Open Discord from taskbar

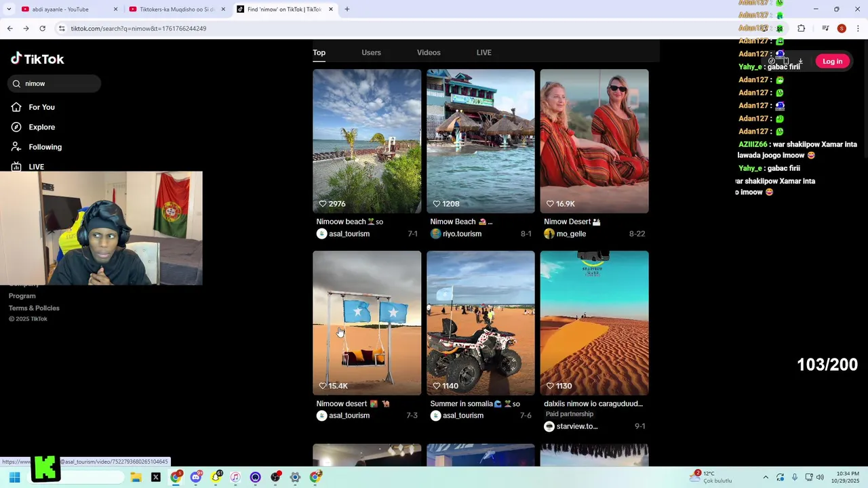point(196,477)
